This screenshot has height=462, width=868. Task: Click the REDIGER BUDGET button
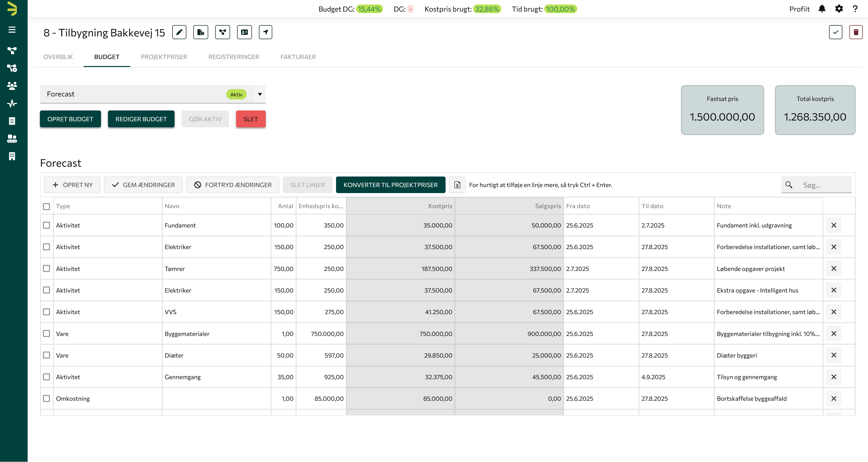[x=141, y=119]
